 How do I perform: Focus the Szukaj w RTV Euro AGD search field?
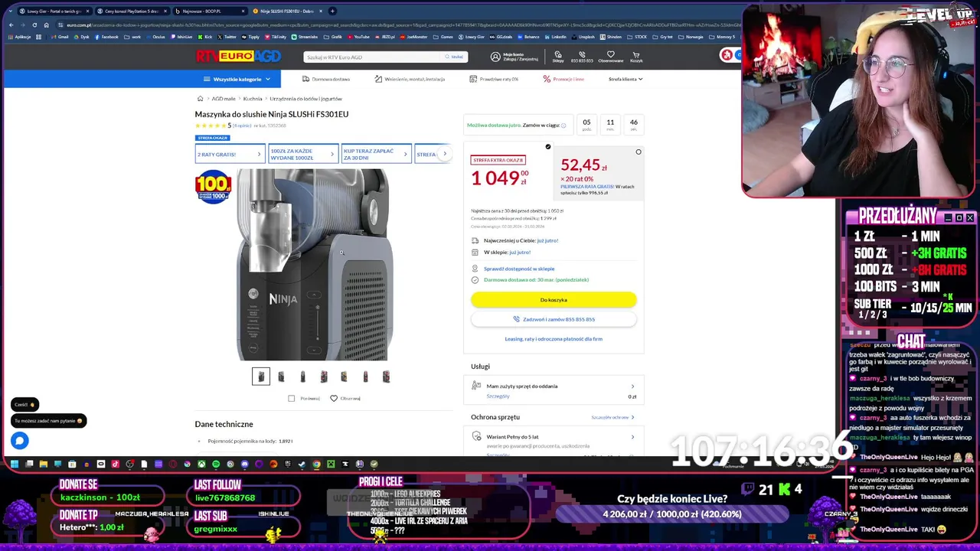coord(373,57)
